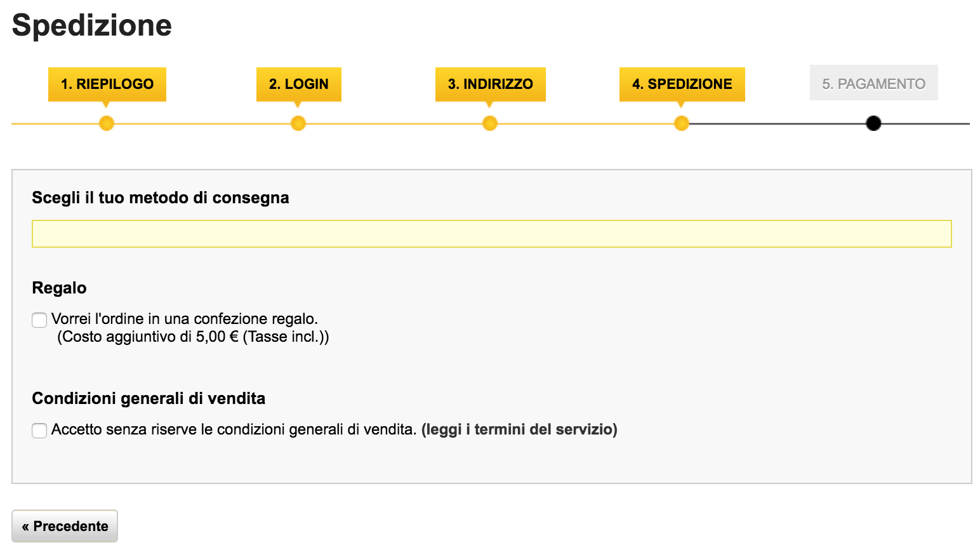Click the Riepilogo progress dot
980x559 pixels.
(107, 123)
